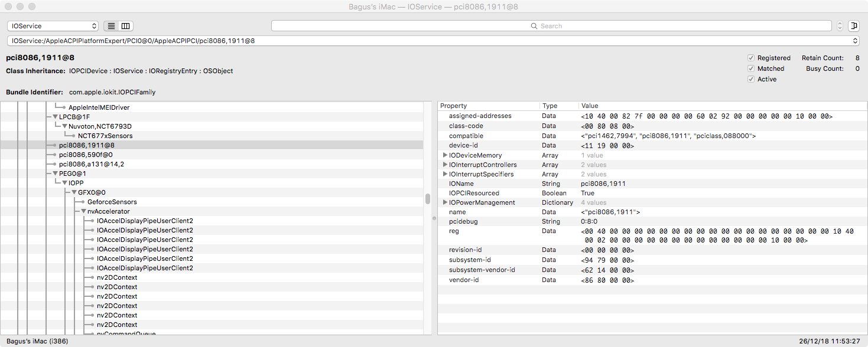Open the IOService plane dropdown
Image resolution: width=868 pixels, height=347 pixels.
click(53, 26)
